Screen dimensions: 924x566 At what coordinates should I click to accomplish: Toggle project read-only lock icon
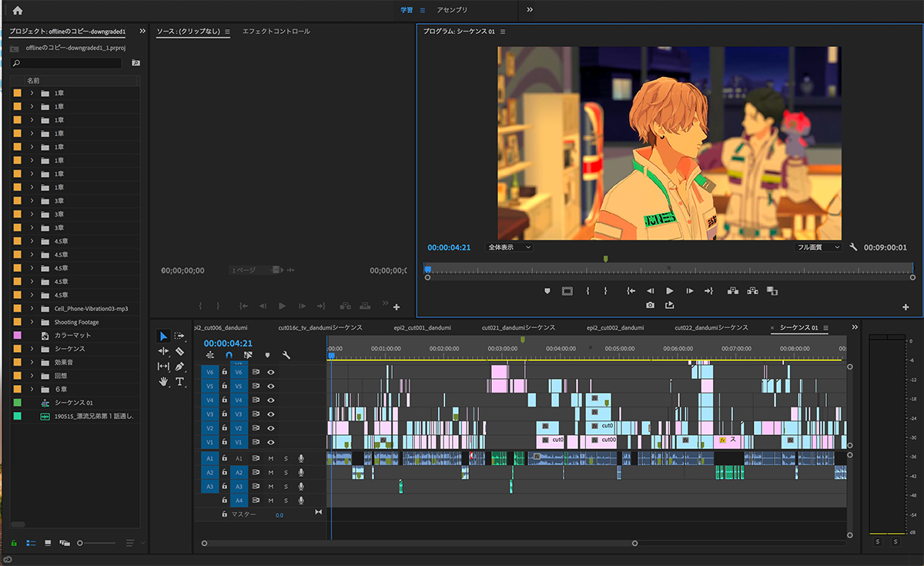tap(14, 543)
